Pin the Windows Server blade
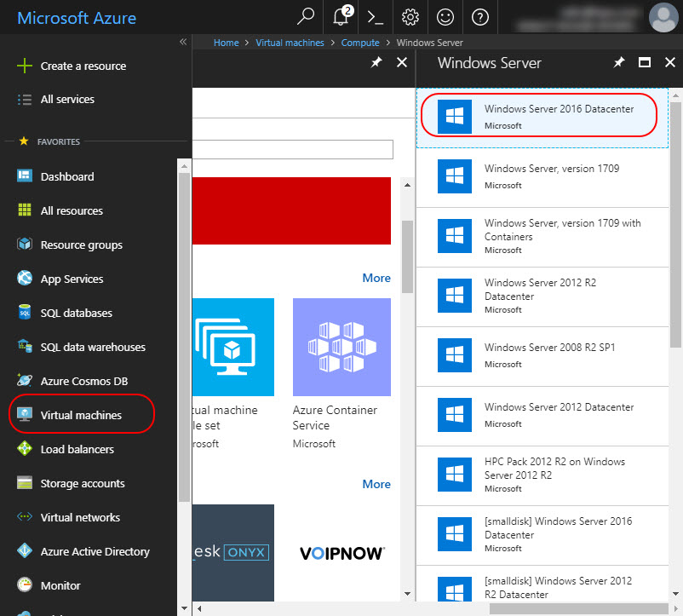This screenshot has width=683, height=616. (x=619, y=63)
